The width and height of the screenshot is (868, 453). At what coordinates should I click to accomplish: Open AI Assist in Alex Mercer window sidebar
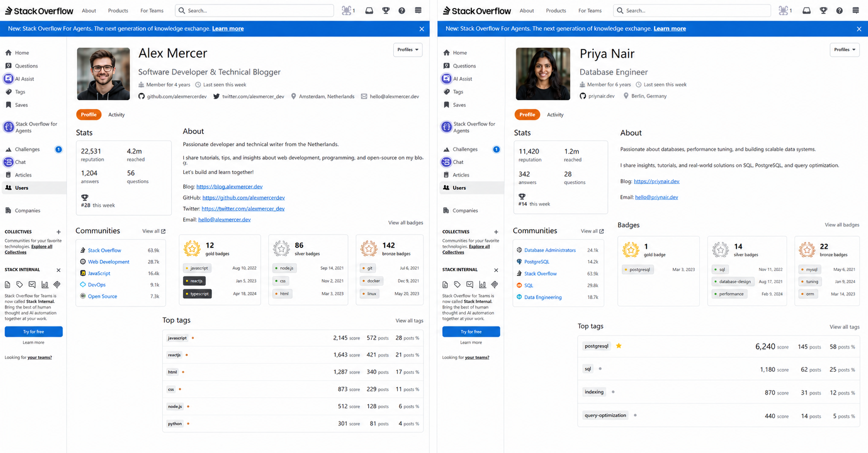19,79
